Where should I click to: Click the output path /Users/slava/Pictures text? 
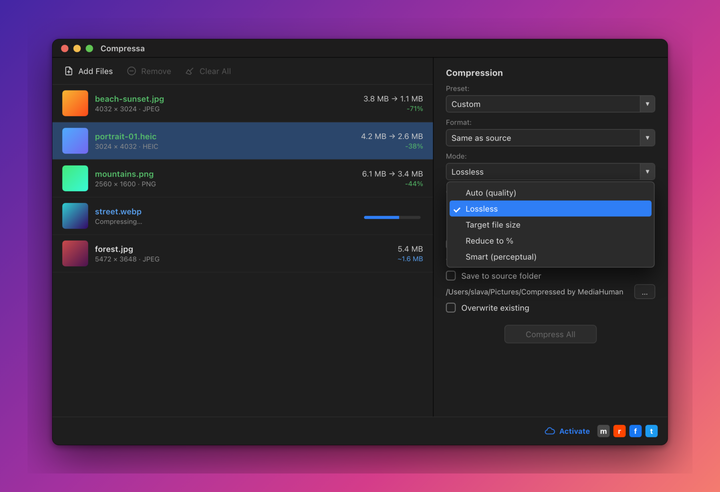click(x=534, y=292)
